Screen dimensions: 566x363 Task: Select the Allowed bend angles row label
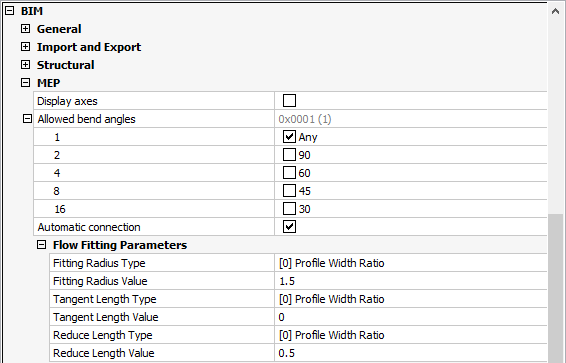pyautogui.click(x=87, y=119)
